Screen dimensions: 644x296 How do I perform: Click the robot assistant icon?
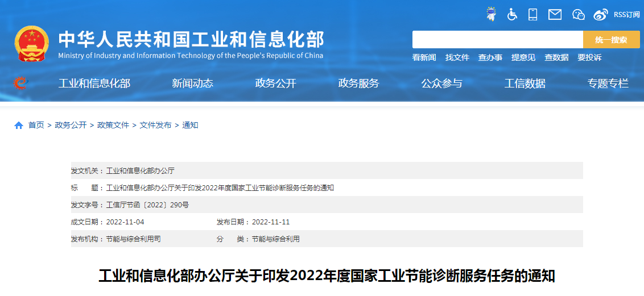click(491, 14)
